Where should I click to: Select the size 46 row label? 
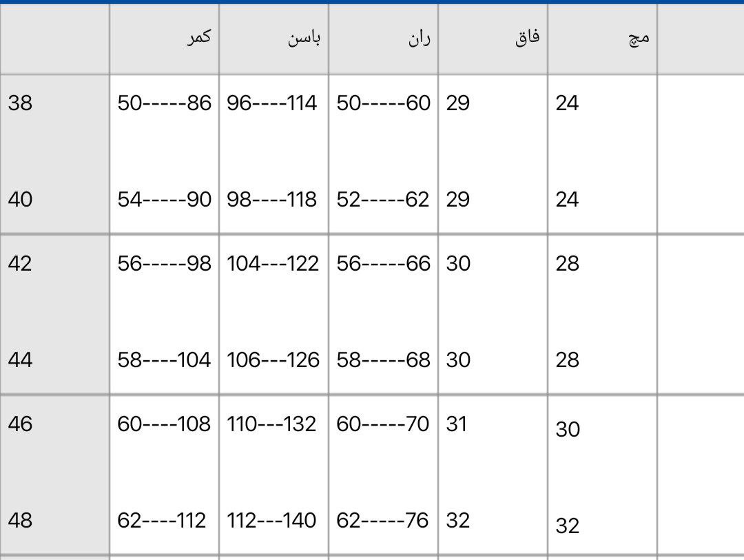[x=20, y=424]
